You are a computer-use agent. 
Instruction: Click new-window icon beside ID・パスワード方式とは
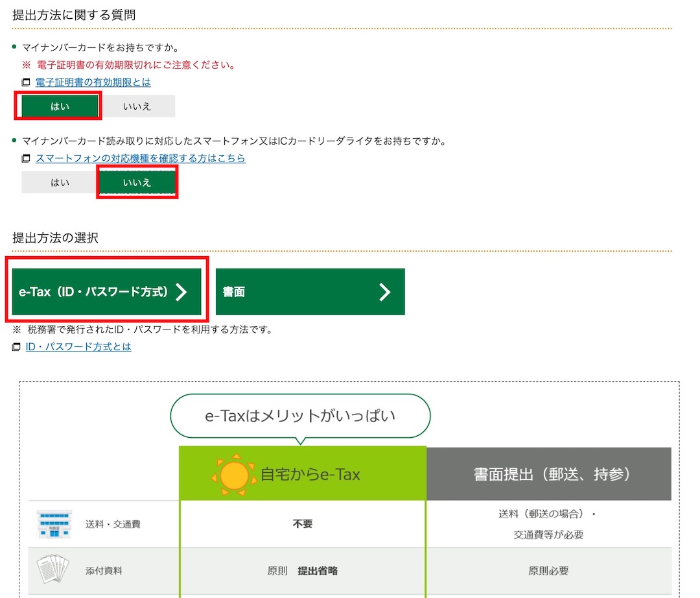click(16, 346)
